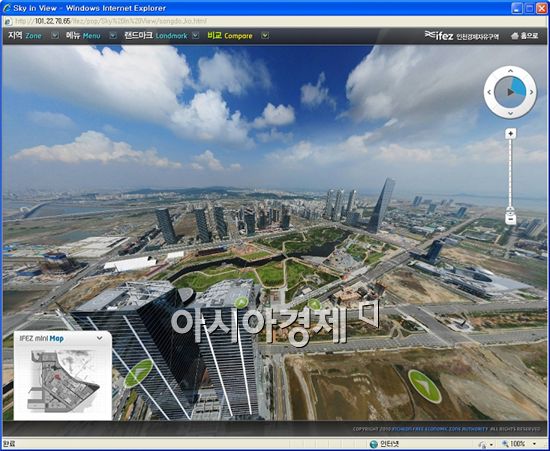Expand the Zone dropdown arrow
550x451 pixels.
pos(55,36)
